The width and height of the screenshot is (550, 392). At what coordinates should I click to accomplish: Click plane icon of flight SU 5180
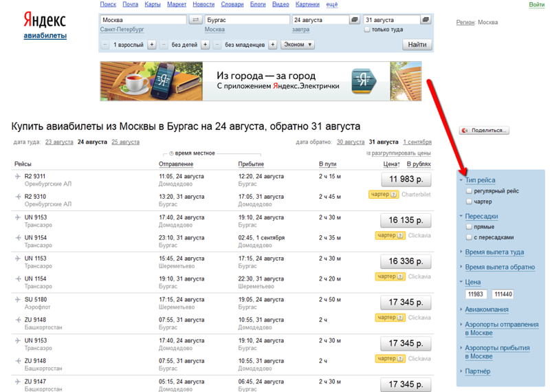(18, 299)
